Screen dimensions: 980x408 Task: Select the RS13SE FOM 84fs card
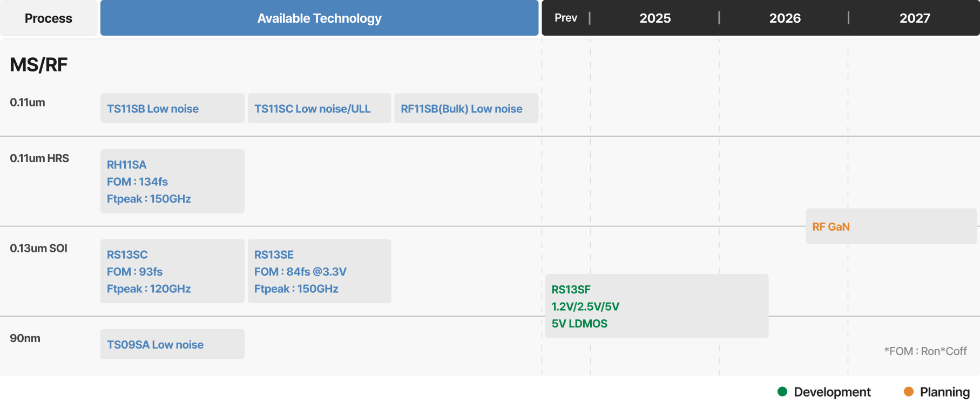pyautogui.click(x=319, y=271)
